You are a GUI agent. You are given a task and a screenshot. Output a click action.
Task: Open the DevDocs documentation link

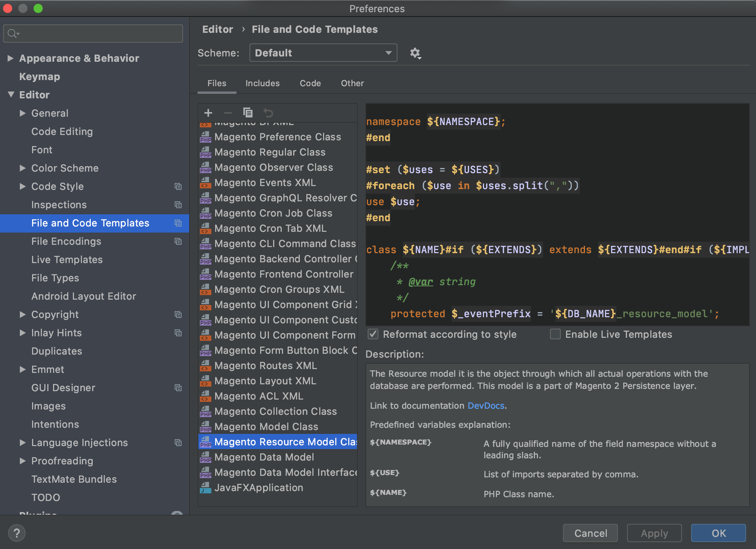pos(486,406)
